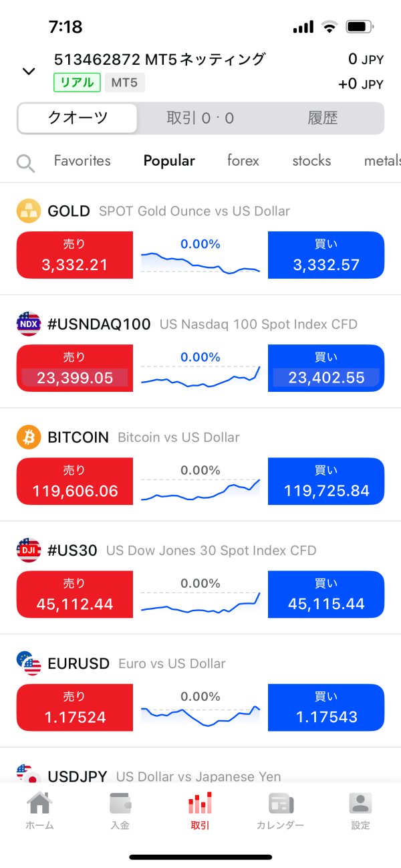Select the stocks category tab
This screenshot has width=401, height=868.
(x=311, y=161)
